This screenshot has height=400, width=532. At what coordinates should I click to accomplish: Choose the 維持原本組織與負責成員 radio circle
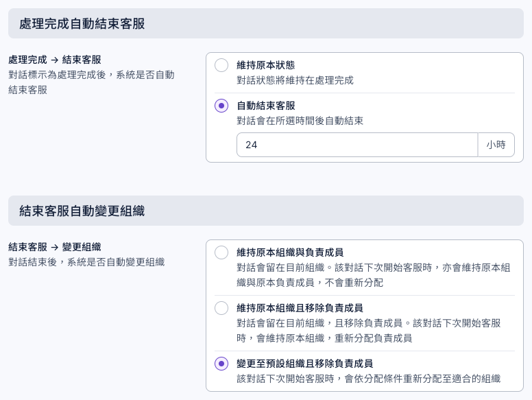(221, 252)
